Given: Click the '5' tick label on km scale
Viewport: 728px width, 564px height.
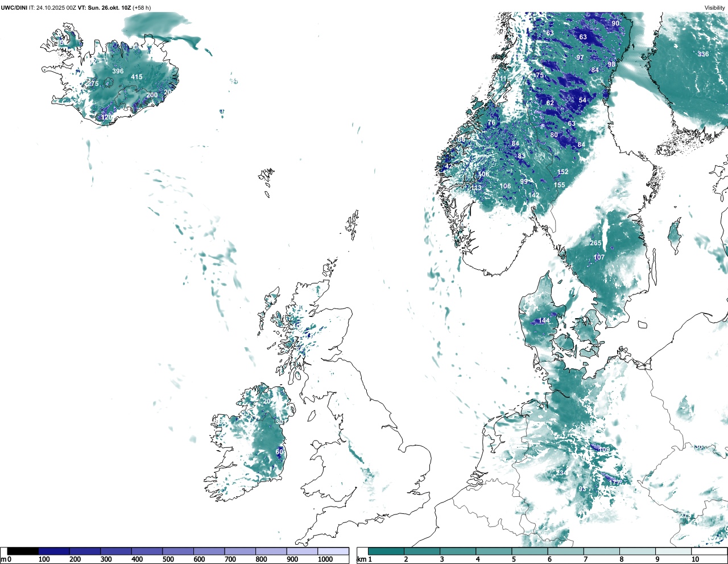Looking at the screenshot, I should point(513,559).
